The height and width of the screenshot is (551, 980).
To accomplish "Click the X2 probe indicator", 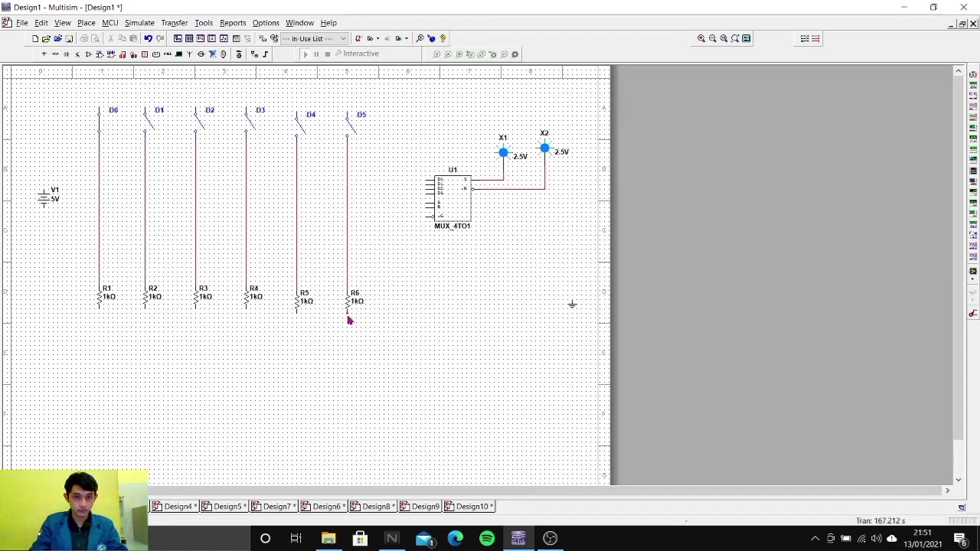I will (544, 148).
